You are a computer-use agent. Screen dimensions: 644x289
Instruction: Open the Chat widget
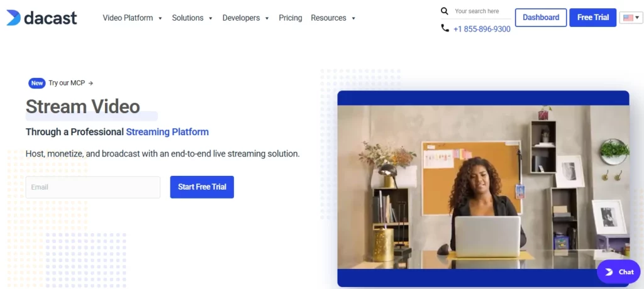pos(618,272)
